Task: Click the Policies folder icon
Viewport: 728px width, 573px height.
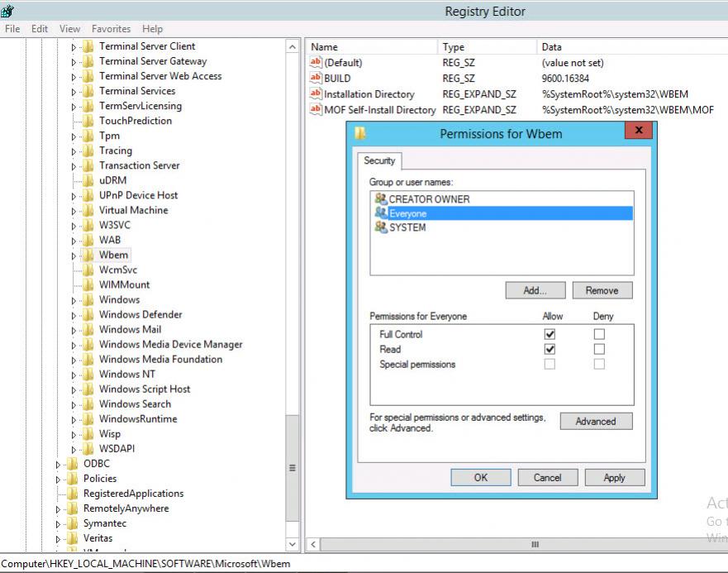Action: [73, 478]
